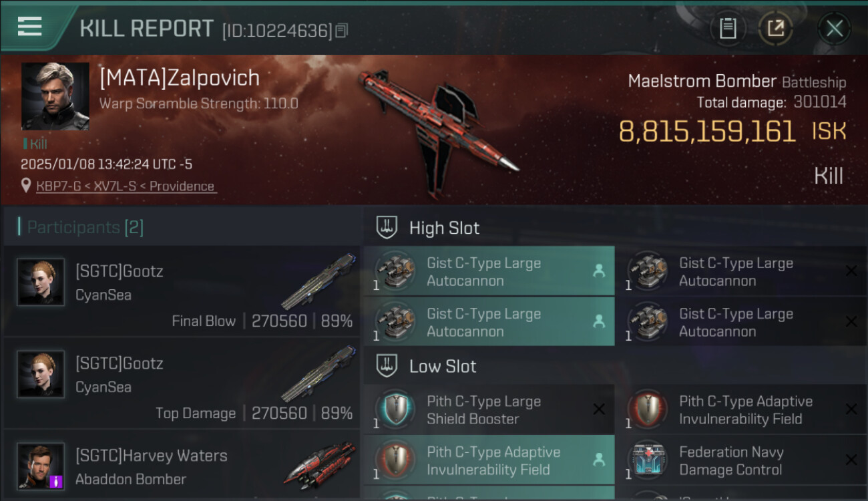View Gootz Final Blow portrait

coord(41,283)
